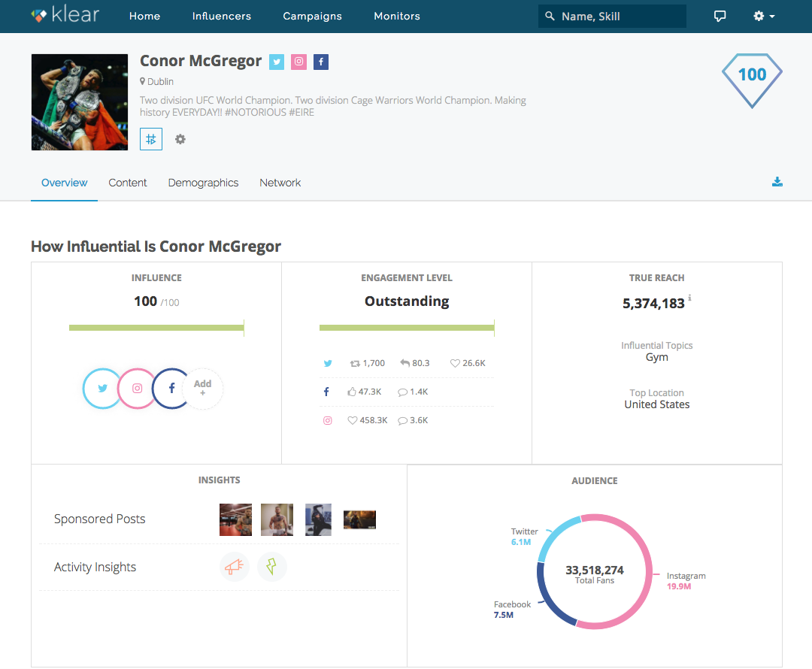Open the fourth sponsored post thumbnail
Image resolution: width=812 pixels, height=669 pixels.
click(x=359, y=520)
